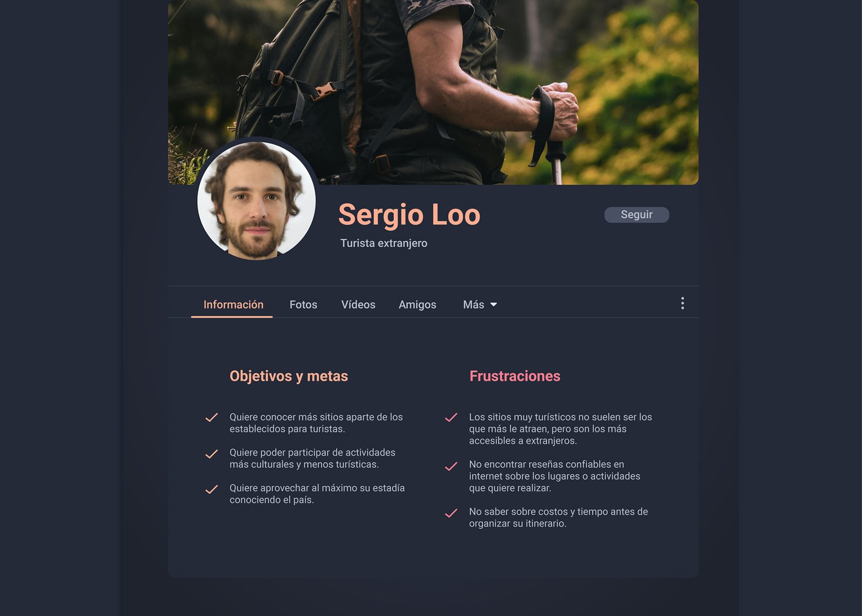The image size is (862, 616).
Task: Go to the Información tab
Action: tap(233, 304)
